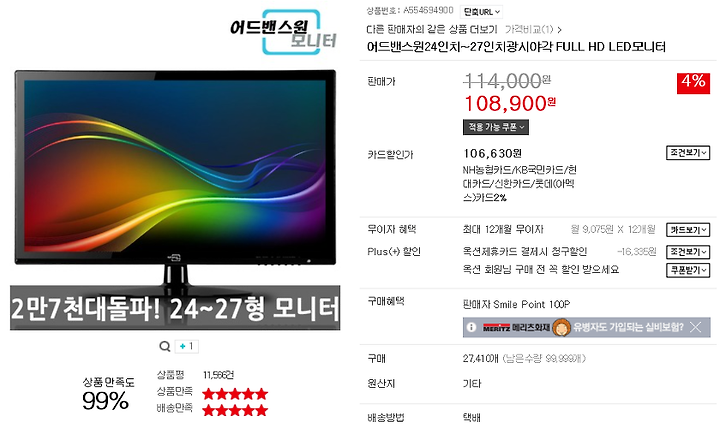The width and height of the screenshot is (720, 428).
Task: Open 다른 판매자의 같은 상품 더보기 link
Action: click(x=432, y=30)
